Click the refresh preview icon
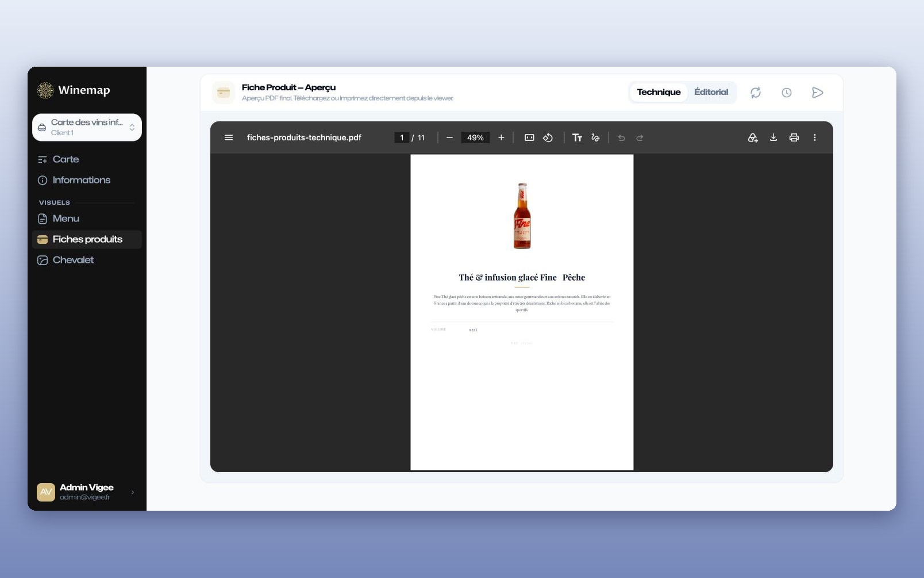The height and width of the screenshot is (578, 924). (756, 93)
